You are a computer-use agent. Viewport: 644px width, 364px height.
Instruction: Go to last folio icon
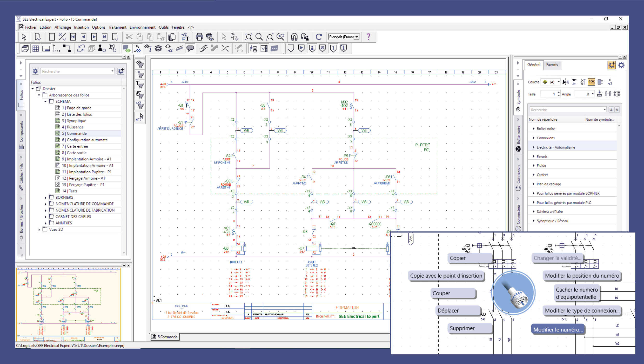point(104,37)
